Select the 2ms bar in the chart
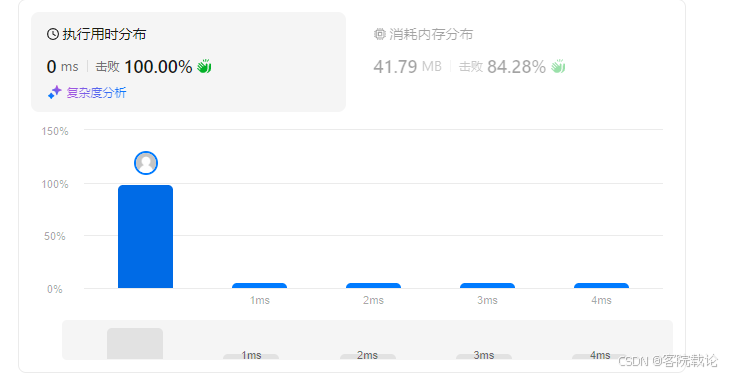 coord(373,286)
